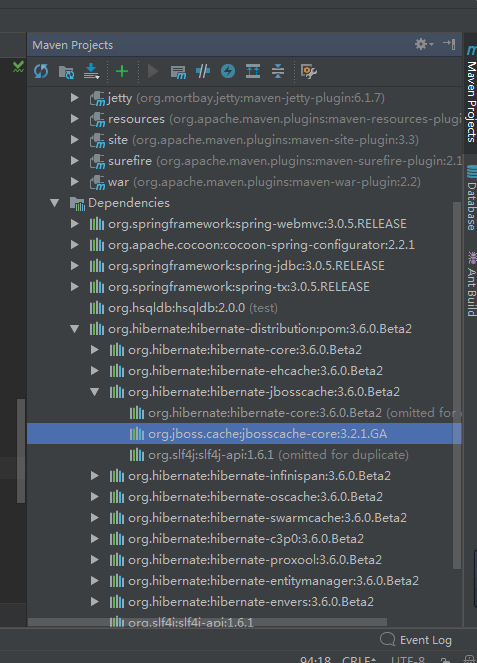Expand the surefire plugin node

point(75,161)
